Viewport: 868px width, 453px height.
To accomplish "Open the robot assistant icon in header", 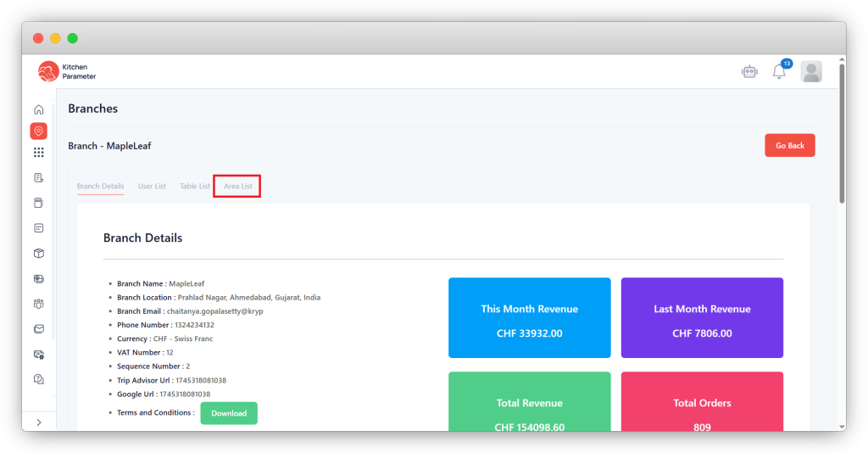I will click(x=748, y=72).
